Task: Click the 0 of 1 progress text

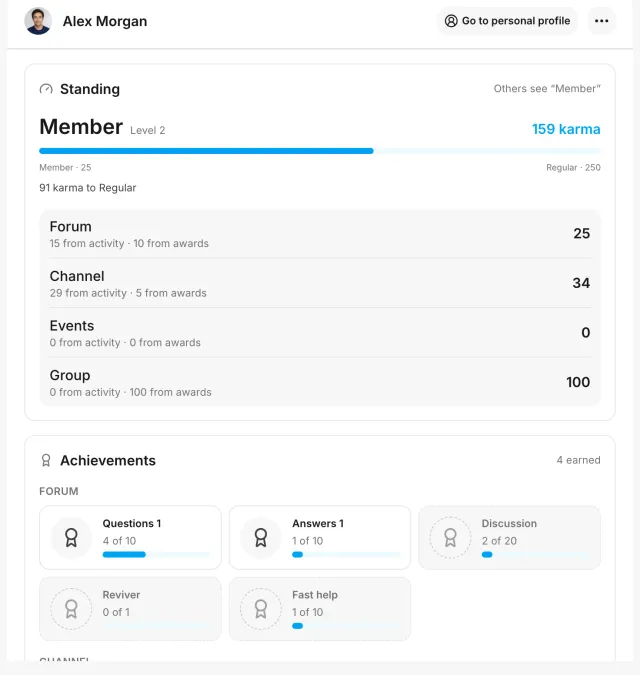Action: point(116,612)
